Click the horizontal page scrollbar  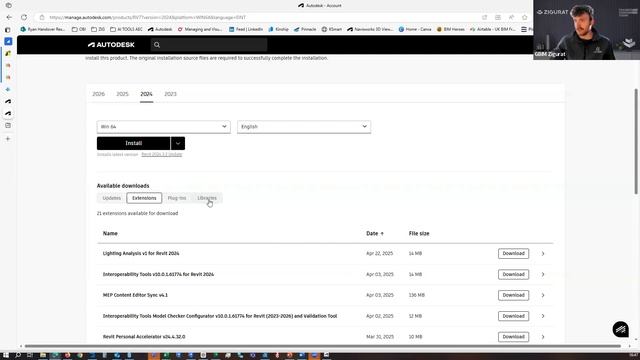pos(322,346)
